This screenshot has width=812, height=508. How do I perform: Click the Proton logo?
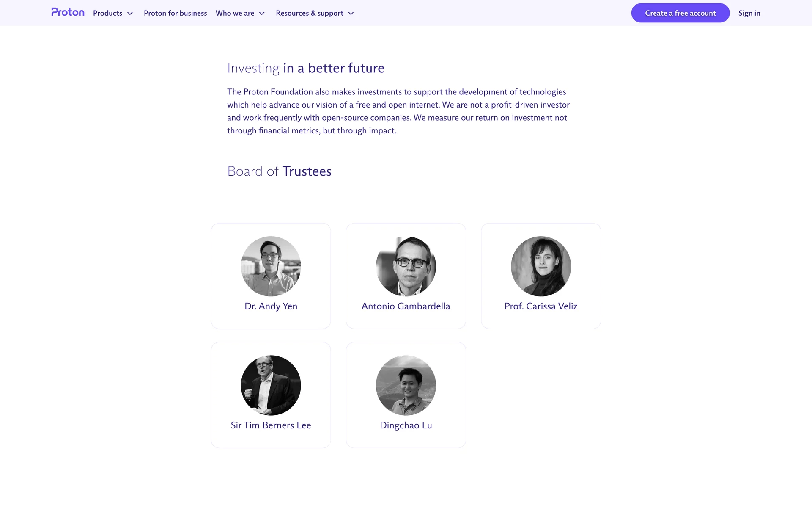pyautogui.click(x=68, y=13)
